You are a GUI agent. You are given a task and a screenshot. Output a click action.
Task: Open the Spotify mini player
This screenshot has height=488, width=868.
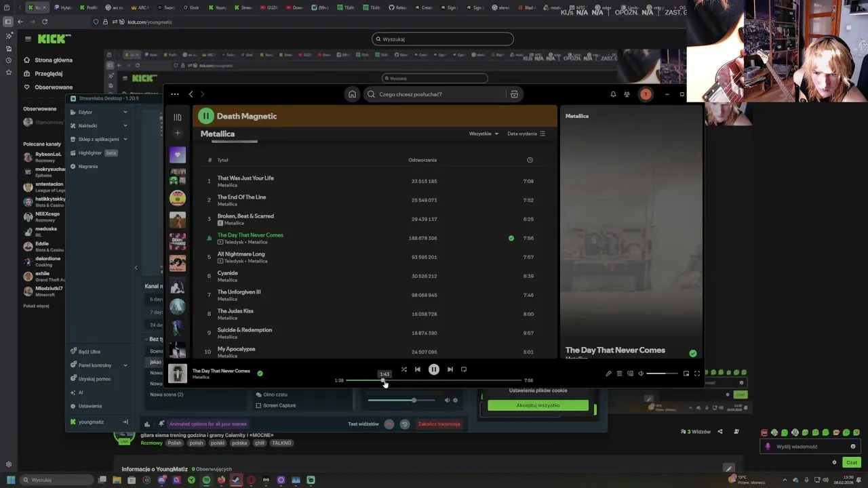[686, 373]
